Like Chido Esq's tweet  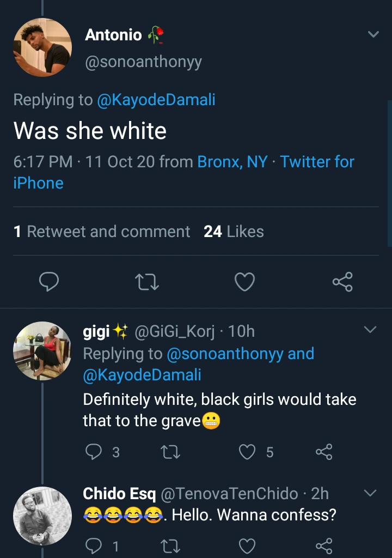(248, 545)
